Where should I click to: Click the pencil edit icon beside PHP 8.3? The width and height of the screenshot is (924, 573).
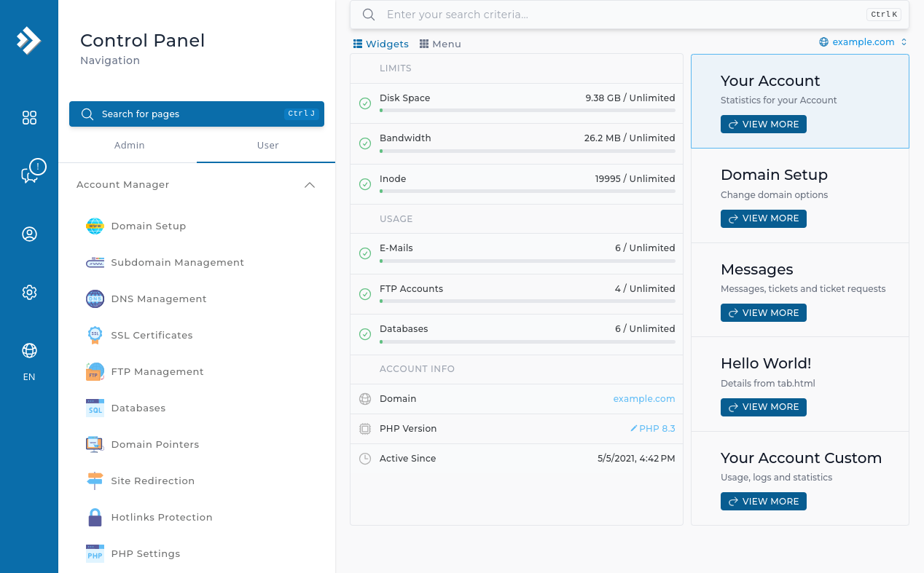pyautogui.click(x=633, y=429)
